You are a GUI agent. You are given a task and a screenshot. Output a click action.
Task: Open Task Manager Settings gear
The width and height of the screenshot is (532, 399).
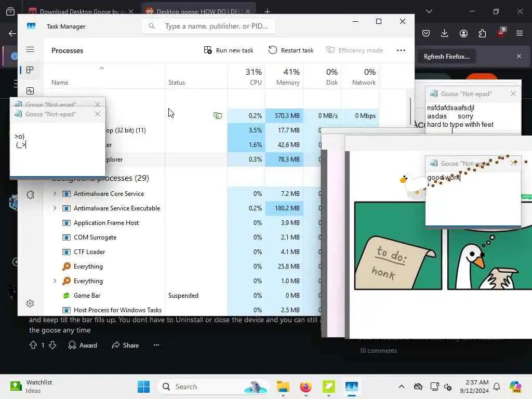(x=30, y=303)
